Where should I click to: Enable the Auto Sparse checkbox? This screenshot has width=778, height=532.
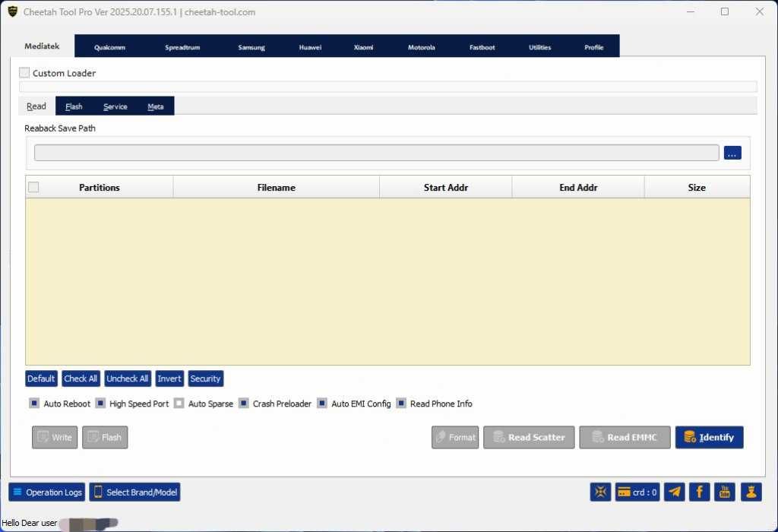[x=179, y=403]
